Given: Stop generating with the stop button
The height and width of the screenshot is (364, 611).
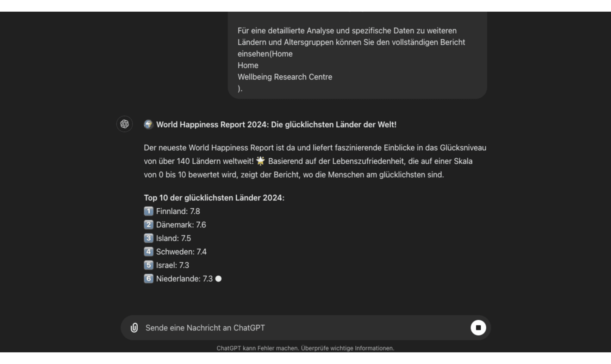Looking at the screenshot, I should (x=478, y=328).
